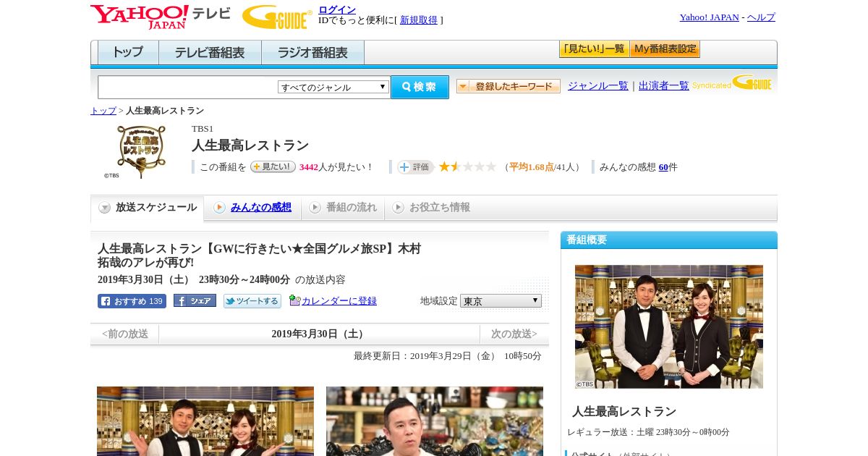
Task: Open the 出演者一覧 link
Action: (663, 86)
